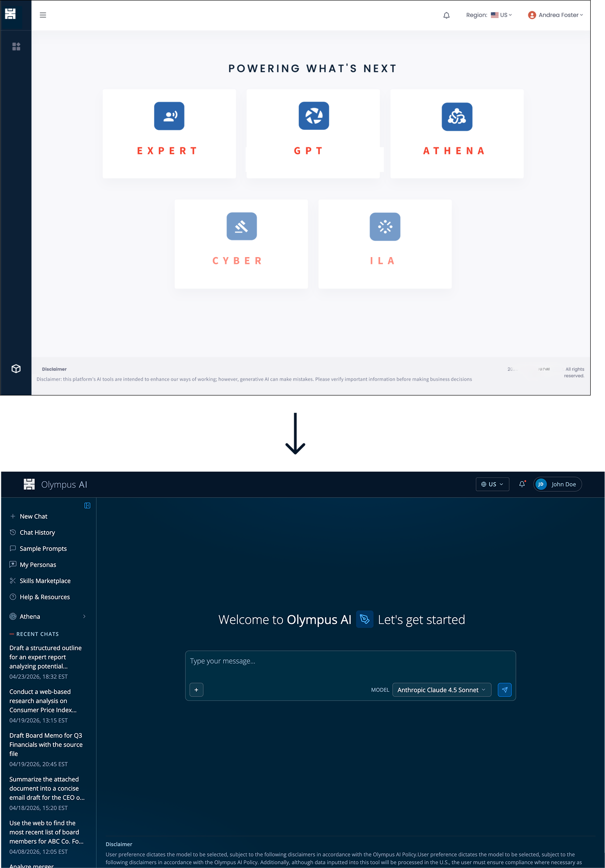Click the My Personas icon
Screen dimensions: 605x868
pos(13,565)
